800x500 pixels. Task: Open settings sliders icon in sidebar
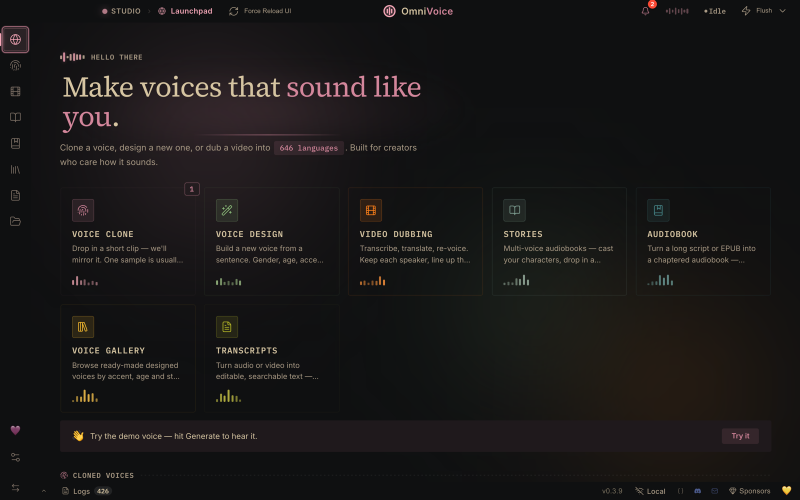click(15, 457)
